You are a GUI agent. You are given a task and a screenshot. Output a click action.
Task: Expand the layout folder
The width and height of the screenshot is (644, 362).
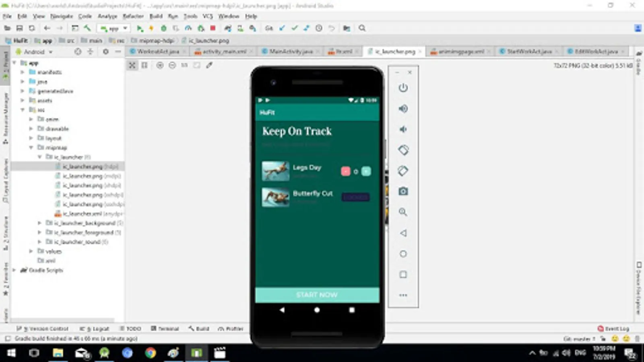31,138
